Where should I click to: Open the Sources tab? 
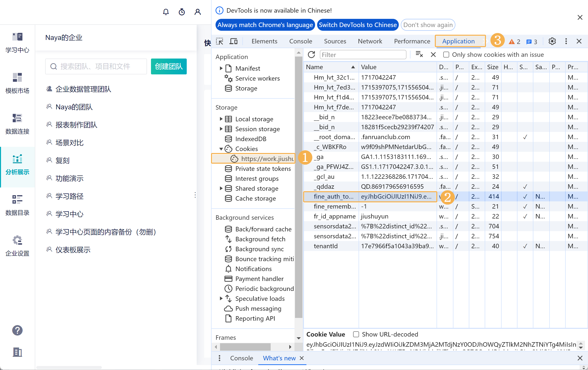(x=335, y=41)
